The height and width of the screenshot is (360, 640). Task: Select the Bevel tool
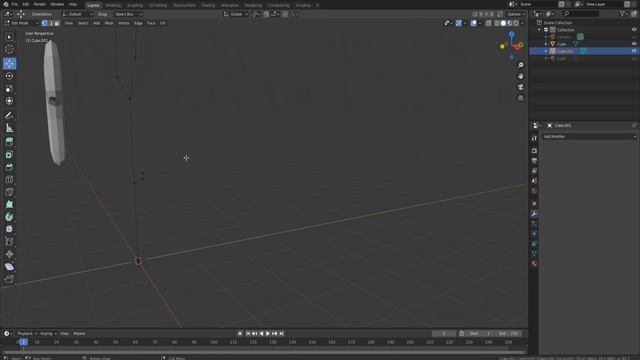(x=9, y=167)
